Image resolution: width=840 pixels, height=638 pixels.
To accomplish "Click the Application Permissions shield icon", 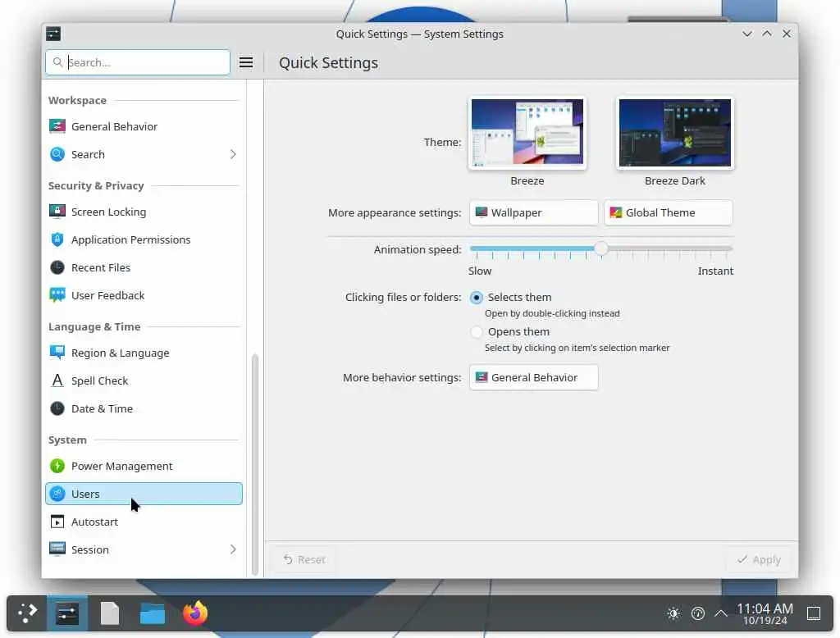I will point(57,239).
